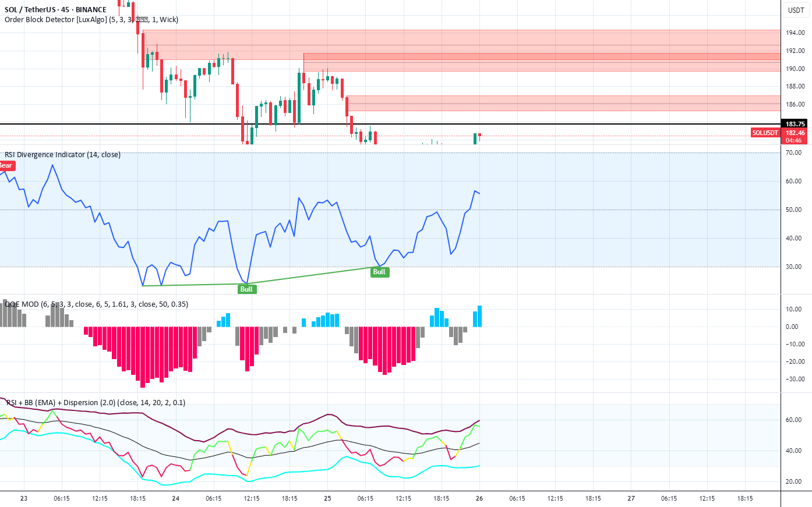
Task: Select the lowest red order block near 186.00
Action: [563, 103]
